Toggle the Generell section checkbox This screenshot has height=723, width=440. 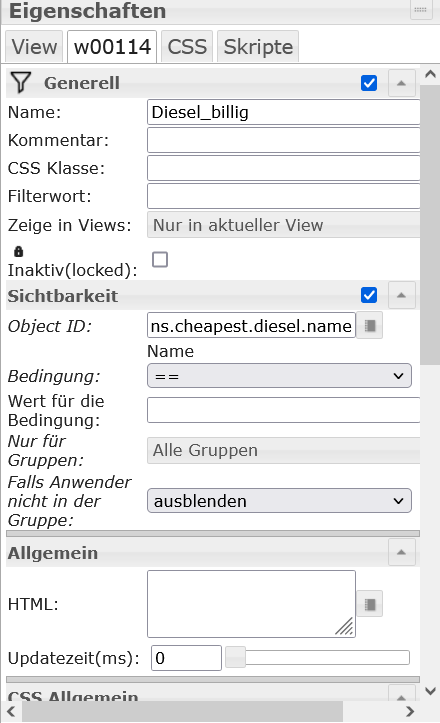369,83
